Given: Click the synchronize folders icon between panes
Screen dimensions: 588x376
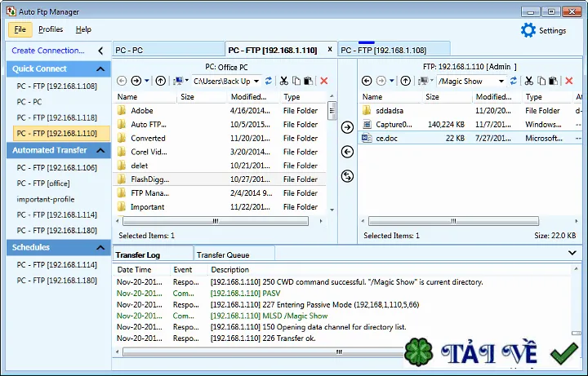Looking at the screenshot, I should 347,176.
